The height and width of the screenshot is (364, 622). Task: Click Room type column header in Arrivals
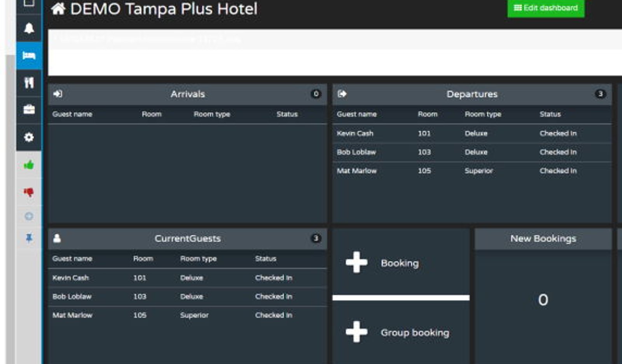[212, 114]
